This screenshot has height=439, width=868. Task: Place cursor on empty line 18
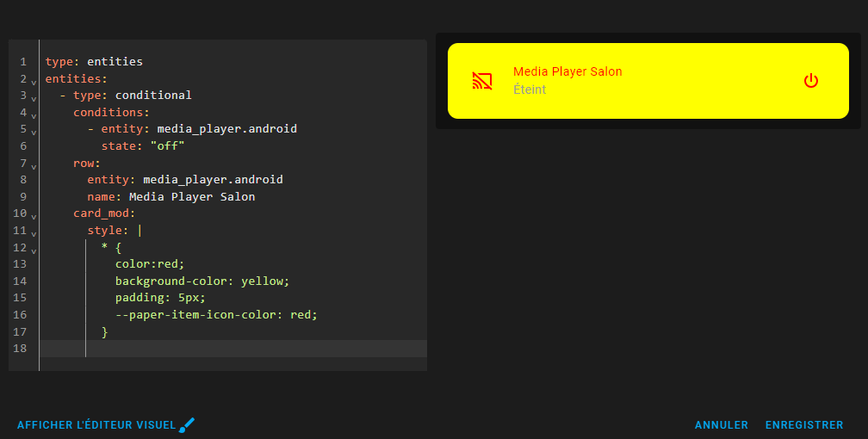[232, 349]
